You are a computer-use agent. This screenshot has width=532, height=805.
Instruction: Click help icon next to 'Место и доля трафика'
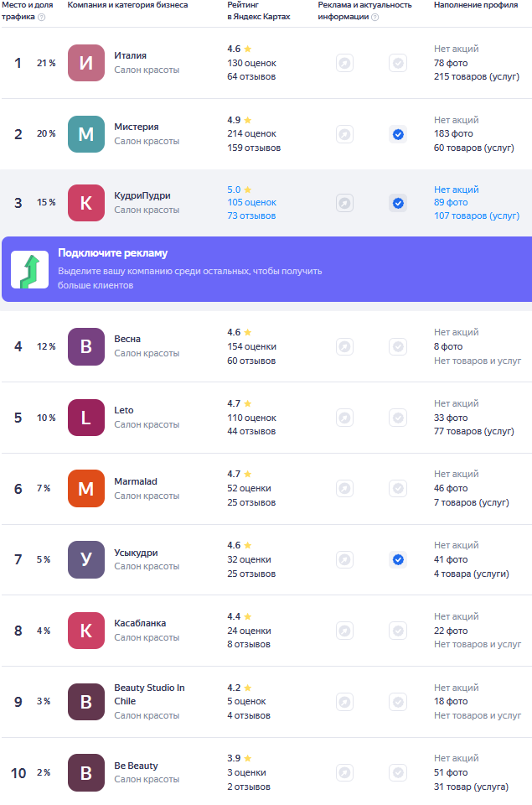42,17
